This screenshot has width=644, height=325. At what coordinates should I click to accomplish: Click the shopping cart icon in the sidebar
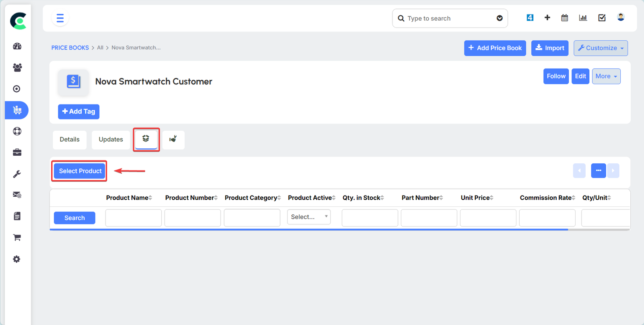pos(17,238)
